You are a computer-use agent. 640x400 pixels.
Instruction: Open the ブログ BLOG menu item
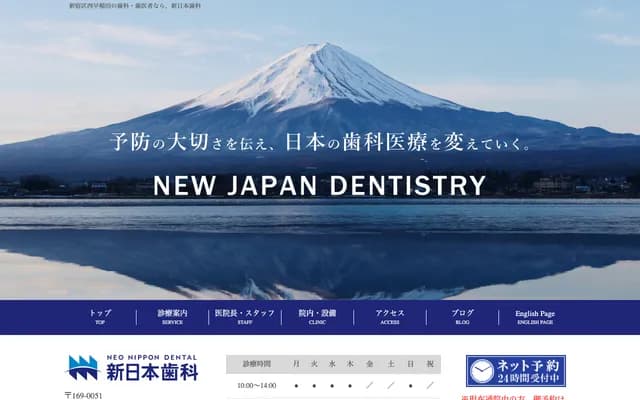(462, 317)
